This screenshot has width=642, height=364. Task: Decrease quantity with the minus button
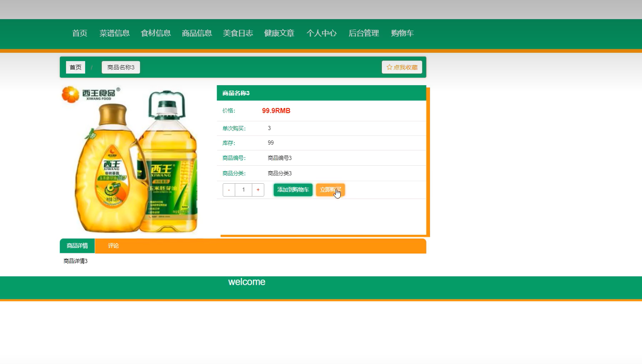click(x=229, y=190)
